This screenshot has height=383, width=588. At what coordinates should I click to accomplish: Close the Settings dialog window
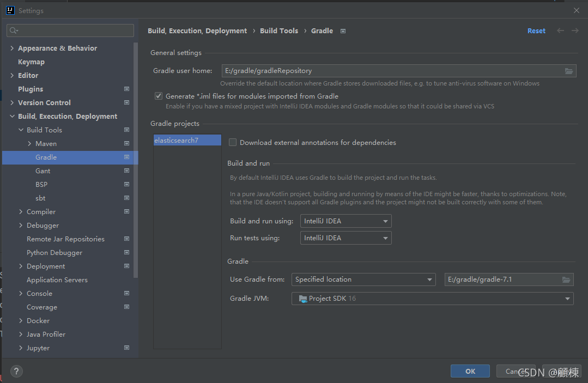click(577, 10)
